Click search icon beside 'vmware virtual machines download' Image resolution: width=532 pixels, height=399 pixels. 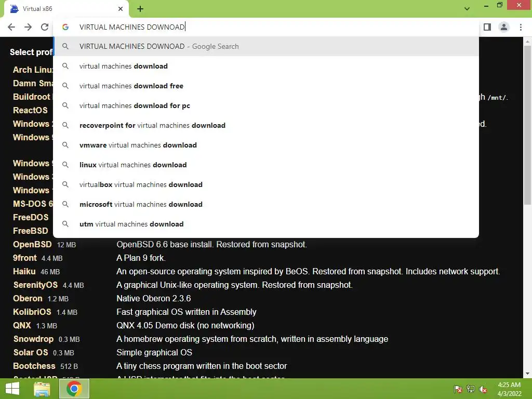(x=65, y=145)
